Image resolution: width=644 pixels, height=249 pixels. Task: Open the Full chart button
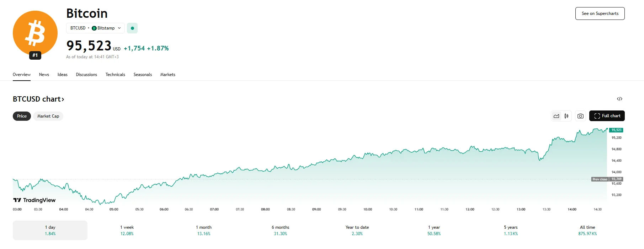point(607,116)
